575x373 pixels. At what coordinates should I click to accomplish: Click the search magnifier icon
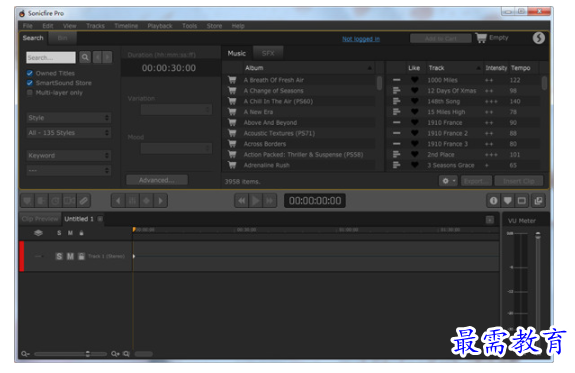(85, 57)
